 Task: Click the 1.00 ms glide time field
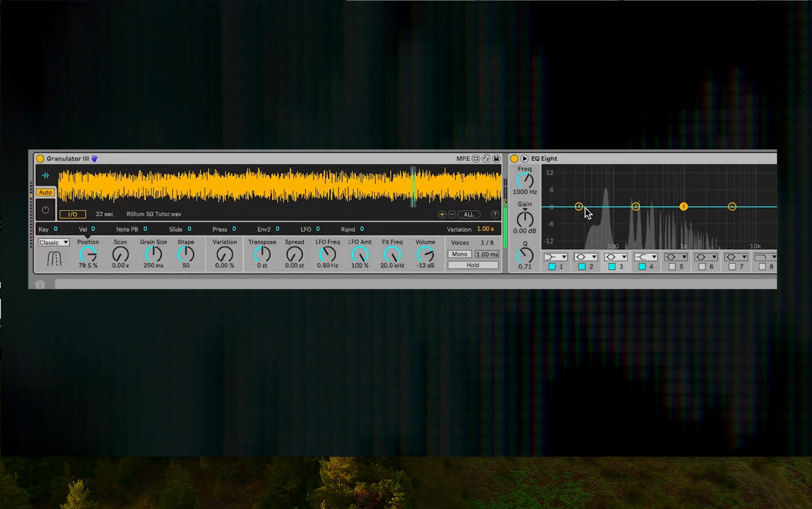(x=487, y=254)
